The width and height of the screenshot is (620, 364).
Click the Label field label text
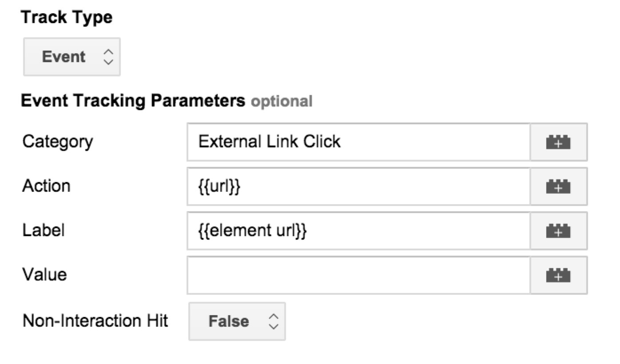44,230
